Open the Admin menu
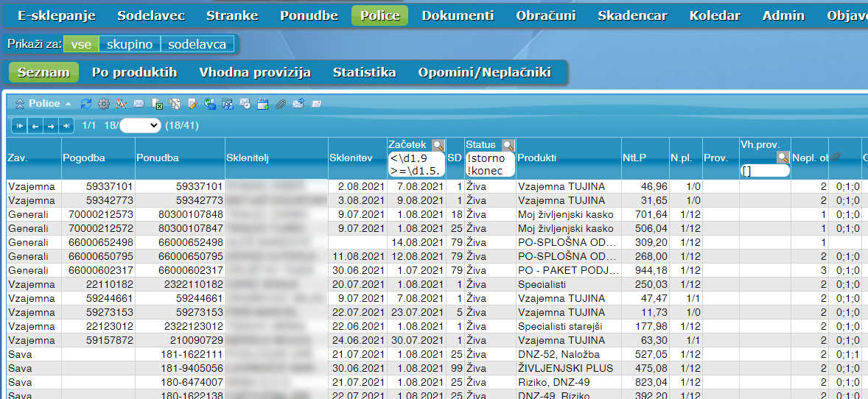The image size is (868, 399). (783, 15)
